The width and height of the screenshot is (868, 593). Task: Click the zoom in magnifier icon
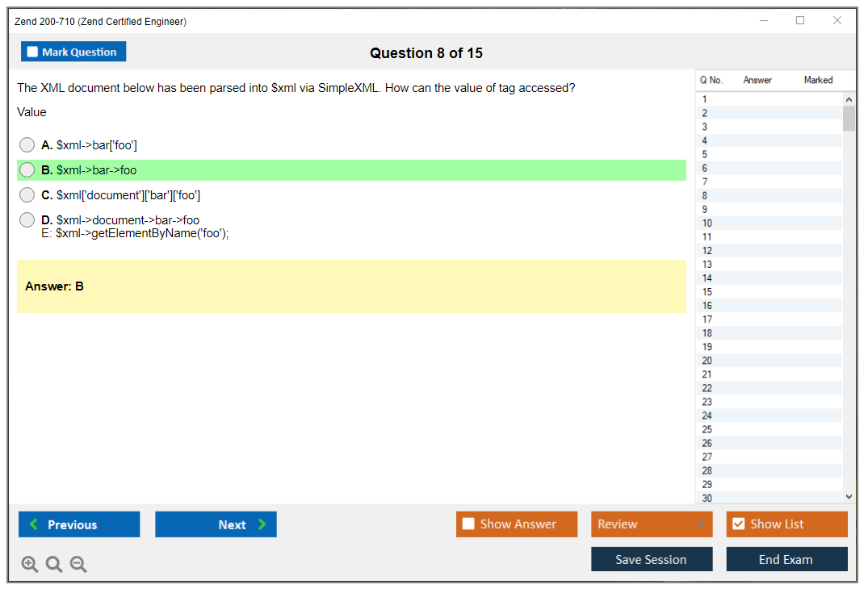tap(30, 565)
